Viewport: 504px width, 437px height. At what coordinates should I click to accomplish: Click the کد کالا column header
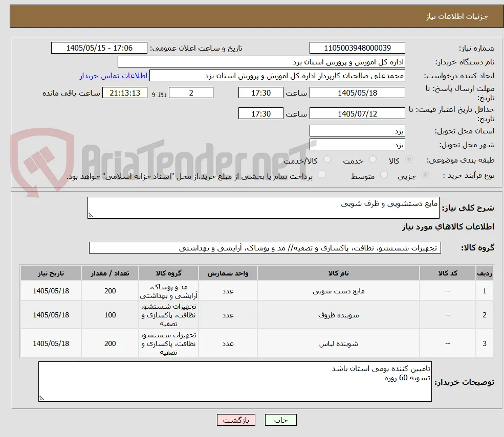click(447, 273)
